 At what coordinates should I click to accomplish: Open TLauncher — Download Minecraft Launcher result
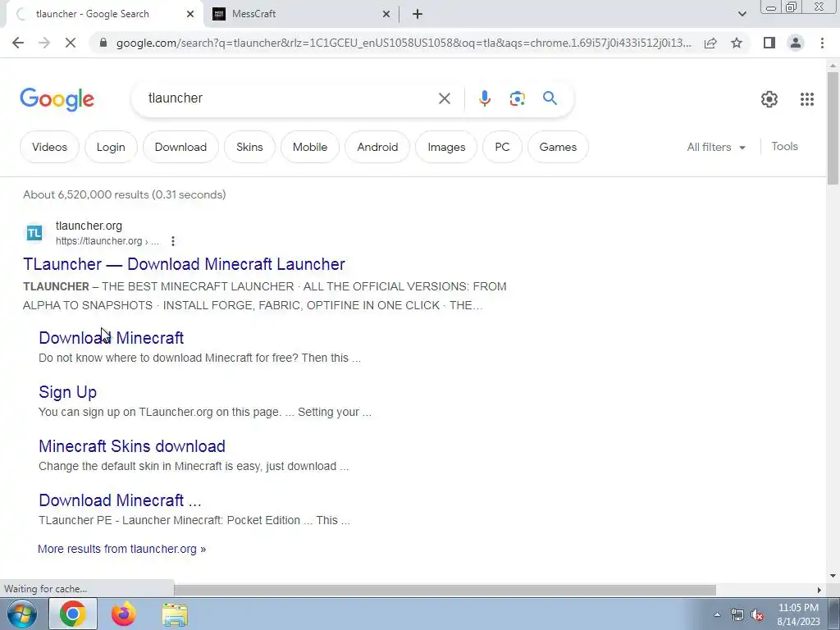coord(184,264)
